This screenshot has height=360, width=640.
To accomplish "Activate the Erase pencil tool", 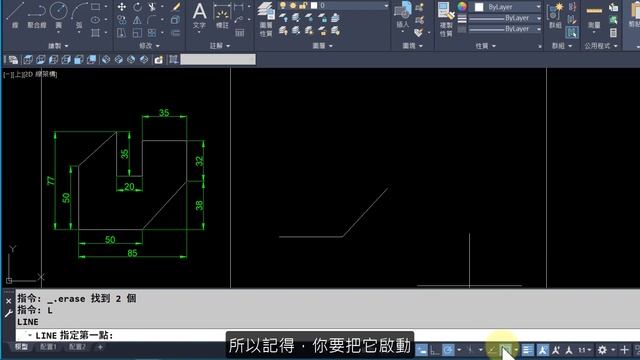I will point(176,7).
